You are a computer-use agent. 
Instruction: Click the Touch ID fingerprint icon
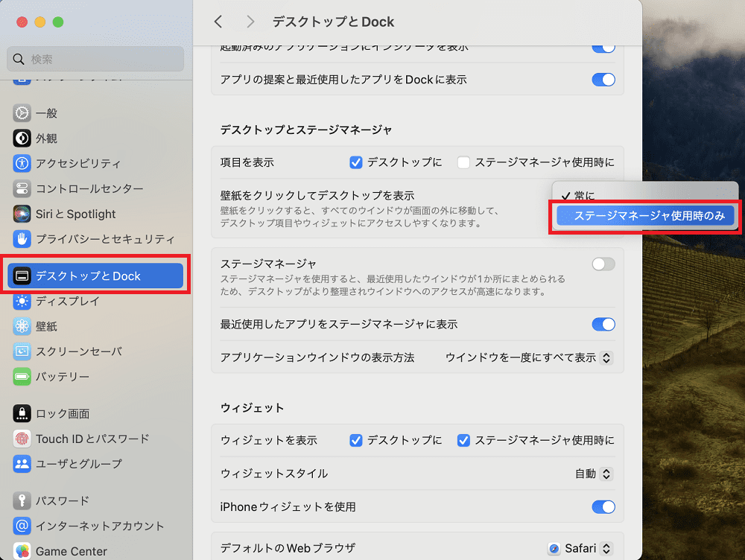click(22, 439)
